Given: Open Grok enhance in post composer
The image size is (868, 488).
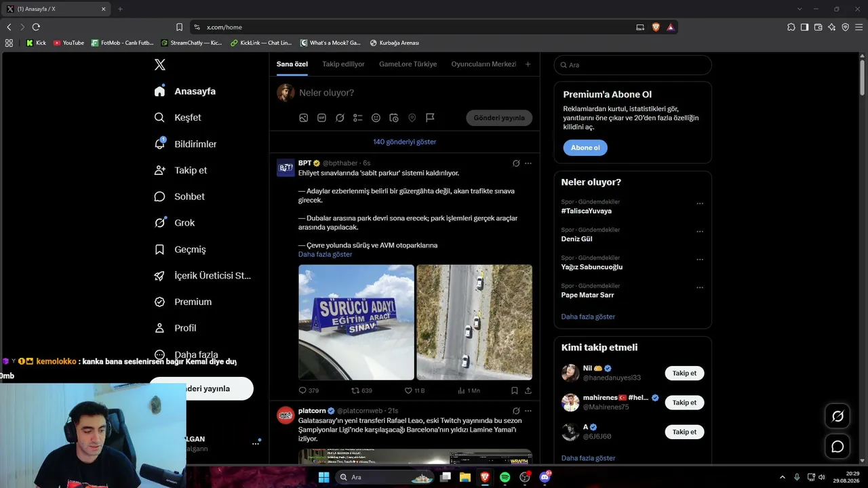Looking at the screenshot, I should click(x=340, y=118).
